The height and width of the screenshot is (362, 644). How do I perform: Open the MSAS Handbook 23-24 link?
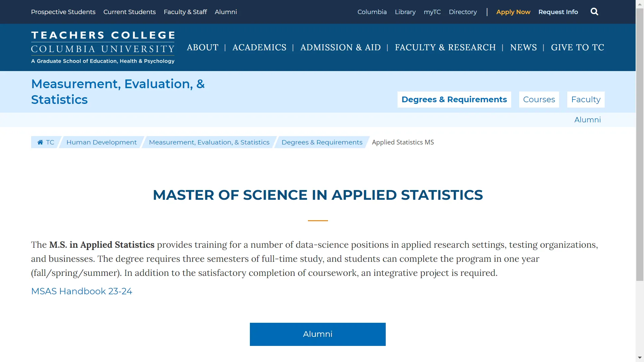[82, 291]
